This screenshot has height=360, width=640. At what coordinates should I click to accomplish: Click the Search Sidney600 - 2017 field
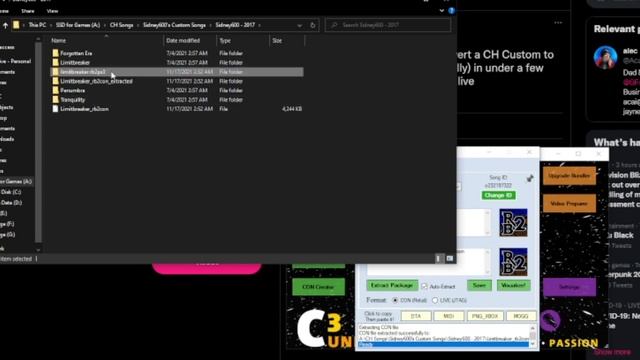[388, 25]
